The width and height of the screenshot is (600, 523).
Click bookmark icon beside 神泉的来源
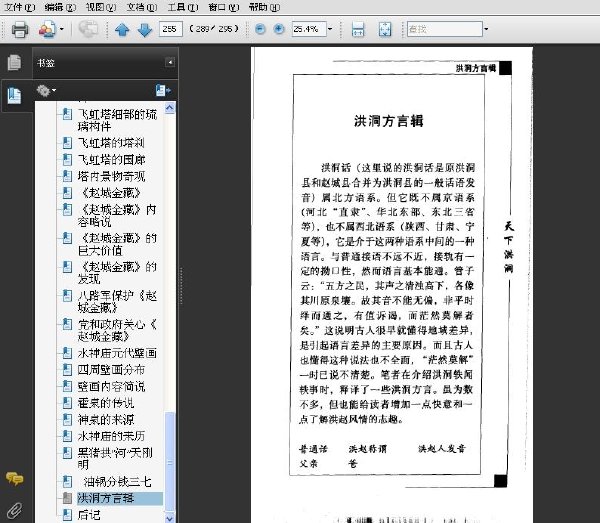pos(67,420)
